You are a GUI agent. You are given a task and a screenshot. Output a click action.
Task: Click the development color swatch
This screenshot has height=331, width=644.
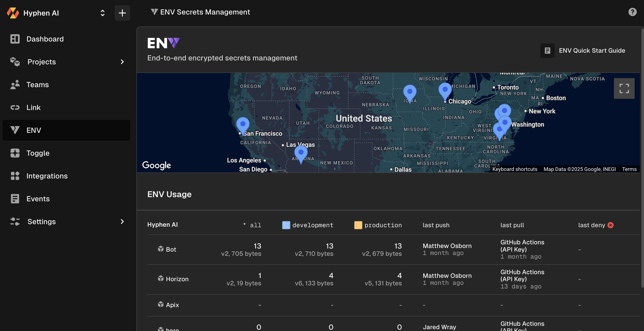pos(286,225)
